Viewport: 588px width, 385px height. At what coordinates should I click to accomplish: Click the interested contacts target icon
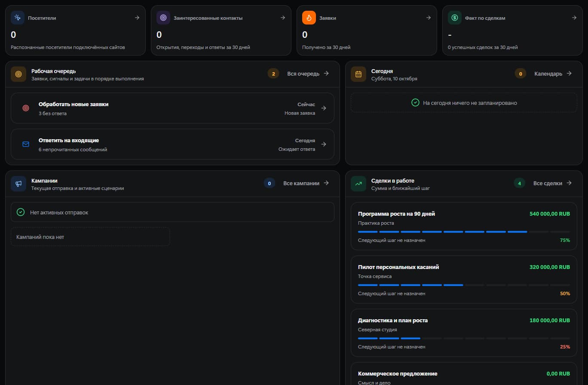[x=163, y=18]
